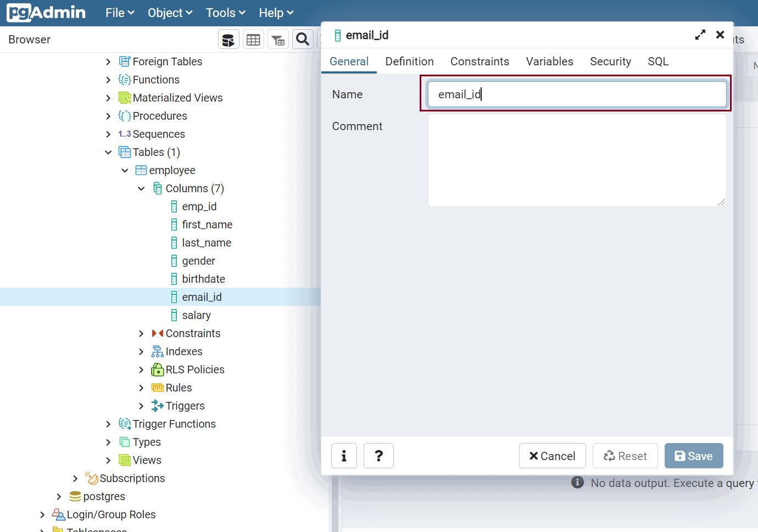
Task: Open the Search Objects magnifier icon
Action: tap(303, 40)
